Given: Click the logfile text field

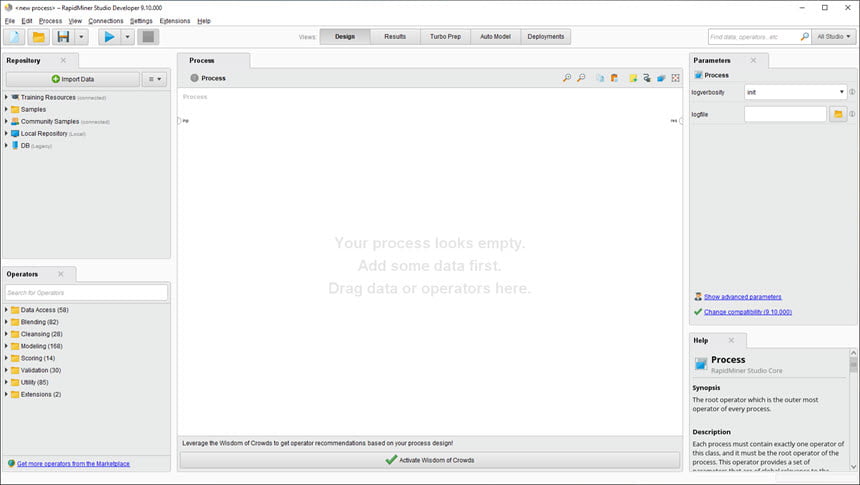Looking at the screenshot, I should pos(785,114).
